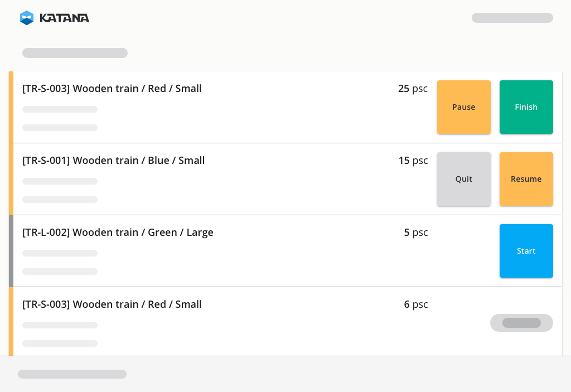Click the placeholder bar at top right
The image size is (571, 392).
tap(512, 18)
